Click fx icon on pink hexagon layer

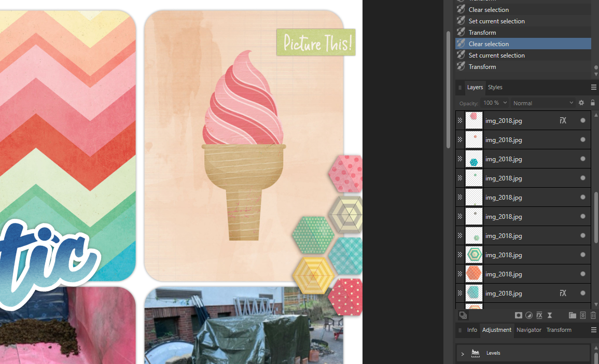point(563,121)
